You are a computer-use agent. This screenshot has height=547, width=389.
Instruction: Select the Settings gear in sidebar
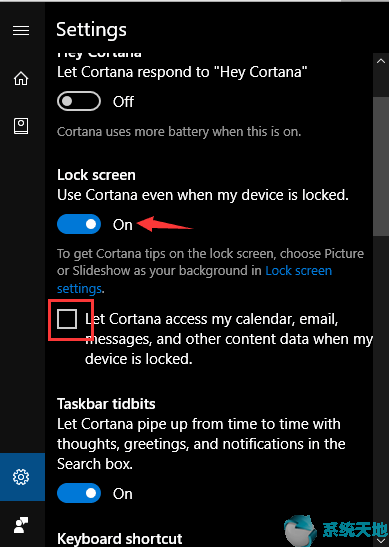coord(21,477)
